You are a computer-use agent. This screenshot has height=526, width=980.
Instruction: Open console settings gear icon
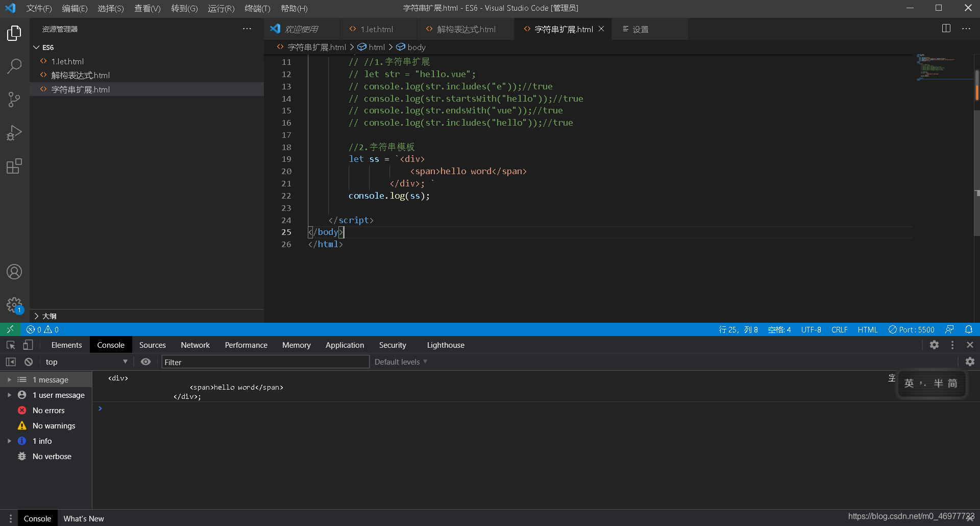(970, 362)
